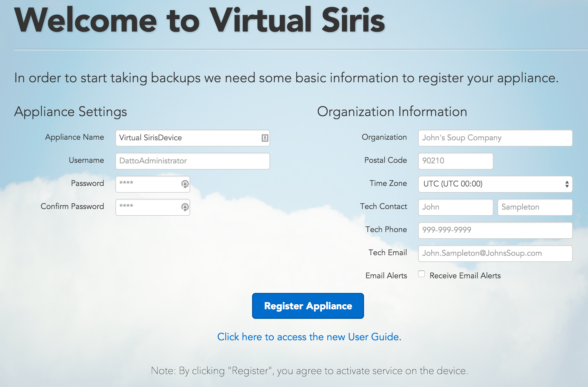Click the Tech Email label
Viewport: 588px width, 387px height.
(x=388, y=252)
